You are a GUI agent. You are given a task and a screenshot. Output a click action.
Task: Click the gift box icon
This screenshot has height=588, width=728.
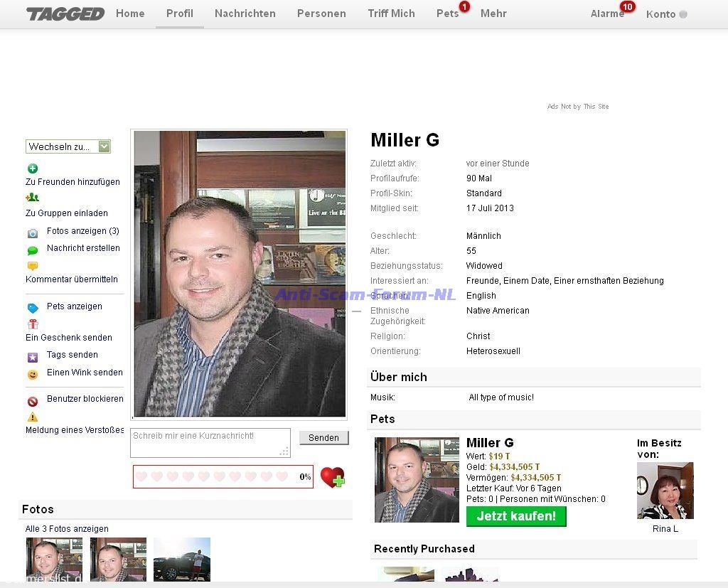(33, 324)
